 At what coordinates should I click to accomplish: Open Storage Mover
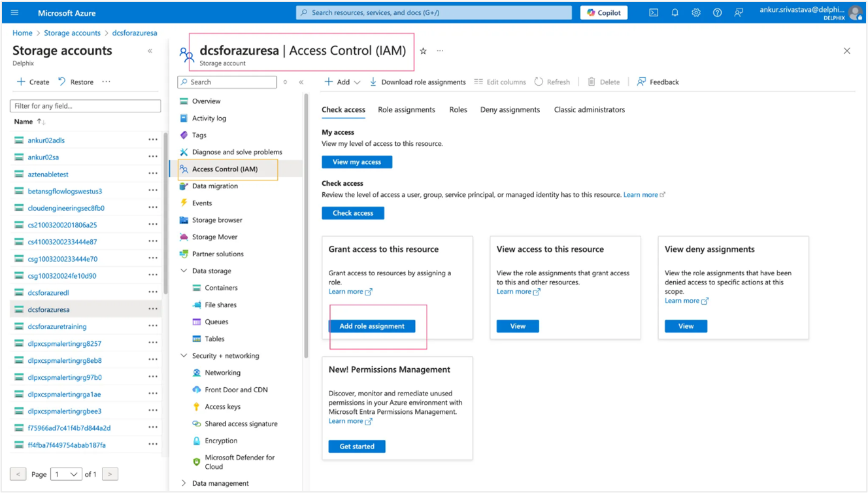[214, 237]
